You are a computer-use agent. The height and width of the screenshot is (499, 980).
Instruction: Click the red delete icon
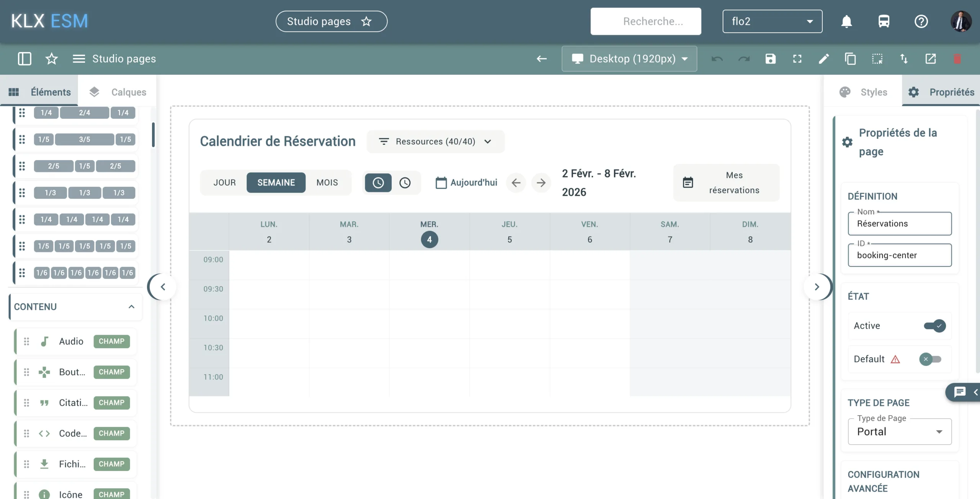(957, 59)
